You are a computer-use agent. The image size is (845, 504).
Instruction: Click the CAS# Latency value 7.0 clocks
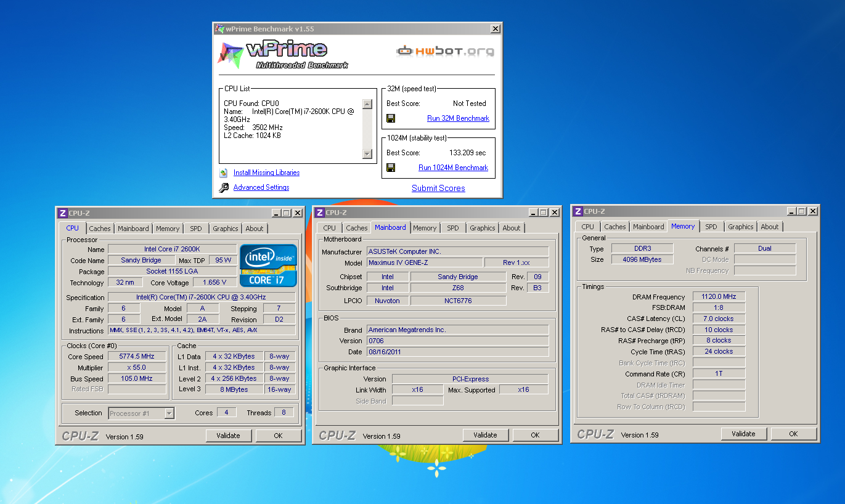pos(719,319)
